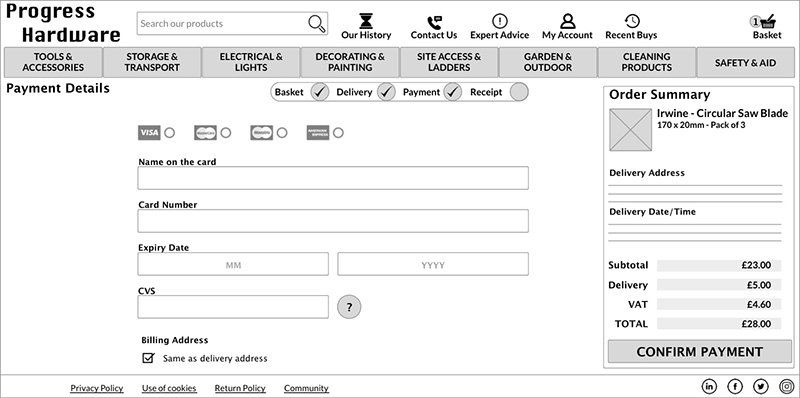
Task: Click the £4.60 VAT value
Action: pos(759,305)
